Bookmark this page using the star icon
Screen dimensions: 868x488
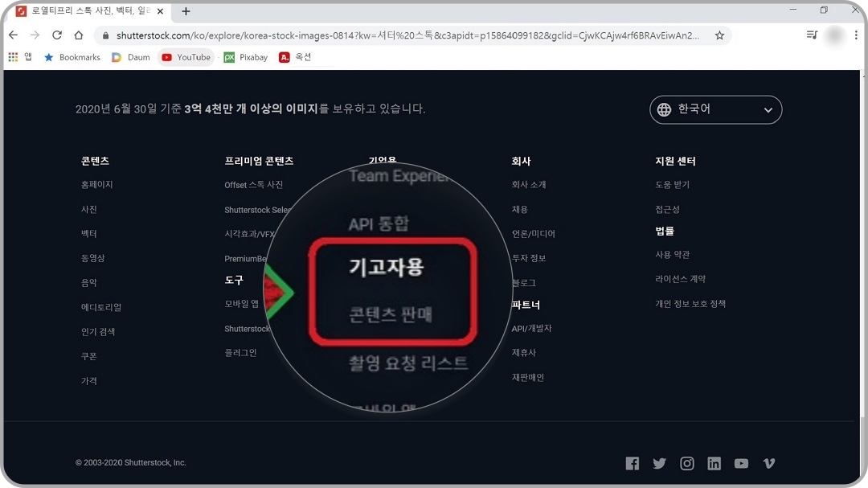pyautogui.click(x=719, y=35)
